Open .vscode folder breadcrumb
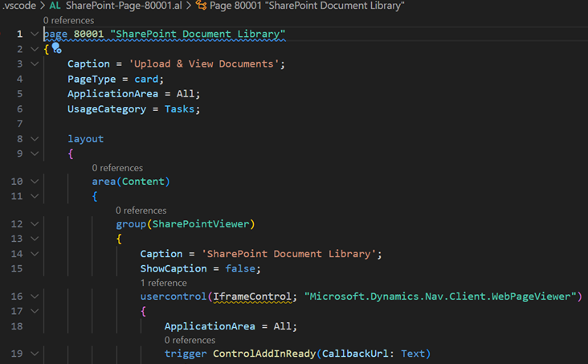This screenshot has height=364, width=588. 19,6
